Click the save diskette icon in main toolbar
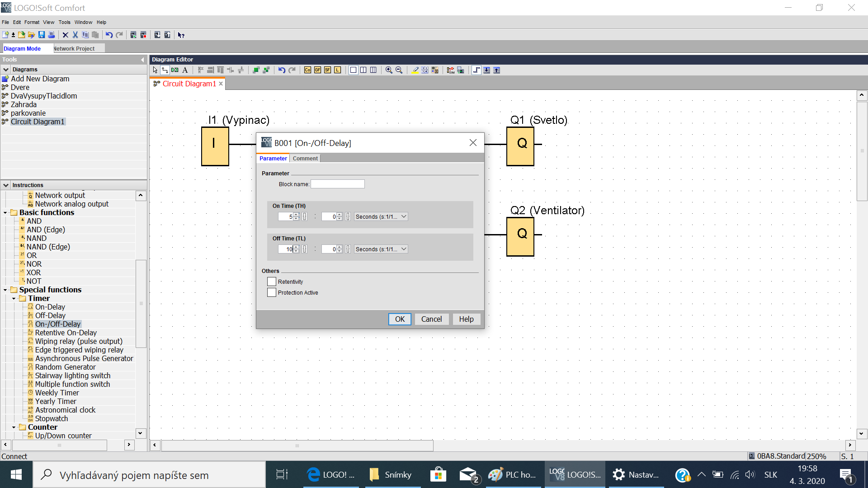This screenshot has width=868, height=488. [x=42, y=35]
